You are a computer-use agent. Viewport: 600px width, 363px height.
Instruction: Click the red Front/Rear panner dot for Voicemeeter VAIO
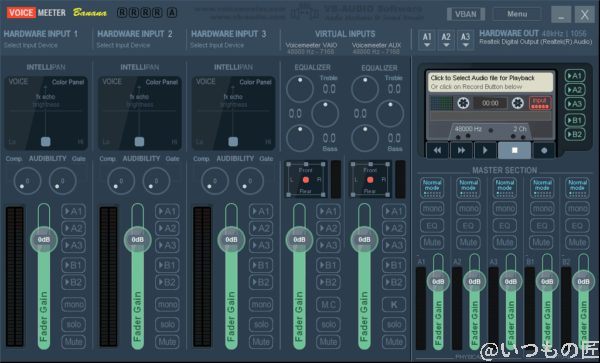[305, 180]
